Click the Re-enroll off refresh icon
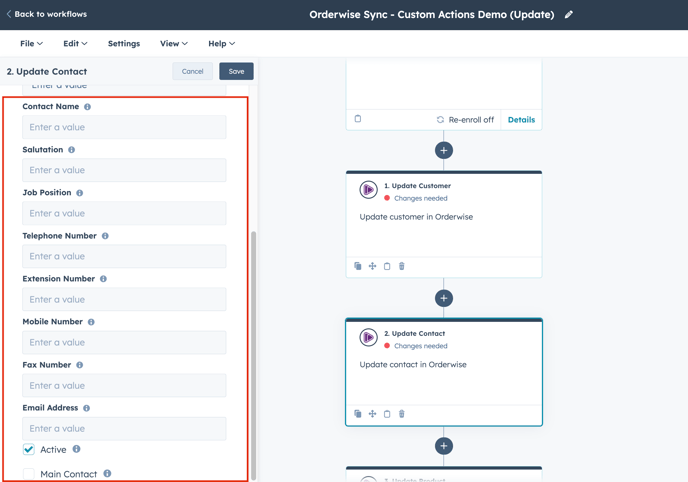The height and width of the screenshot is (482, 688). (x=440, y=120)
